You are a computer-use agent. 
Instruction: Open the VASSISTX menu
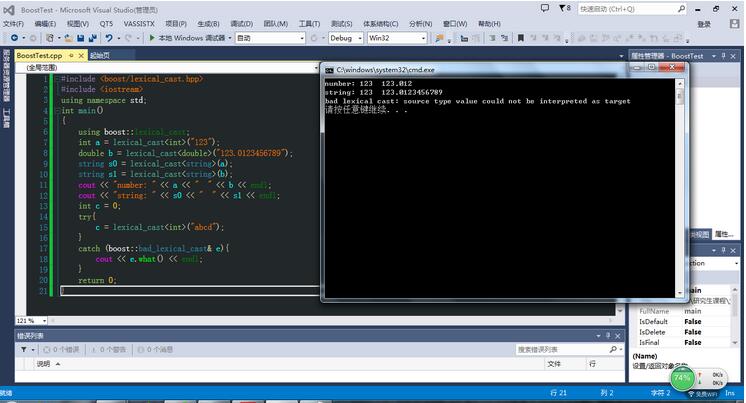point(139,24)
